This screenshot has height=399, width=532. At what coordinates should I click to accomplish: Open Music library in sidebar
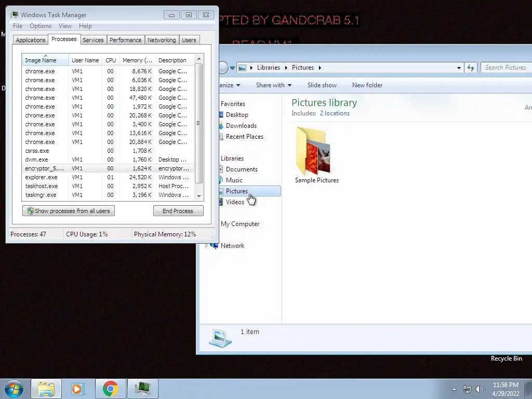(234, 180)
